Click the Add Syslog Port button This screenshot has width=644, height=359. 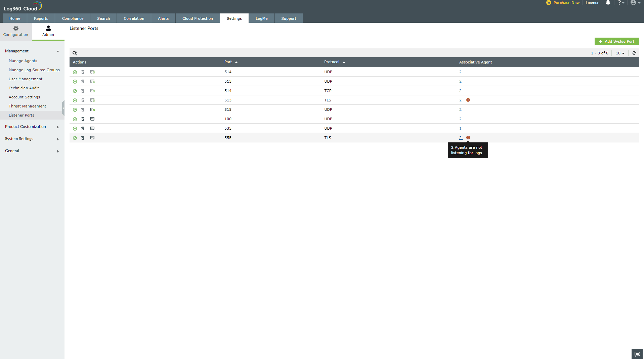617,41
